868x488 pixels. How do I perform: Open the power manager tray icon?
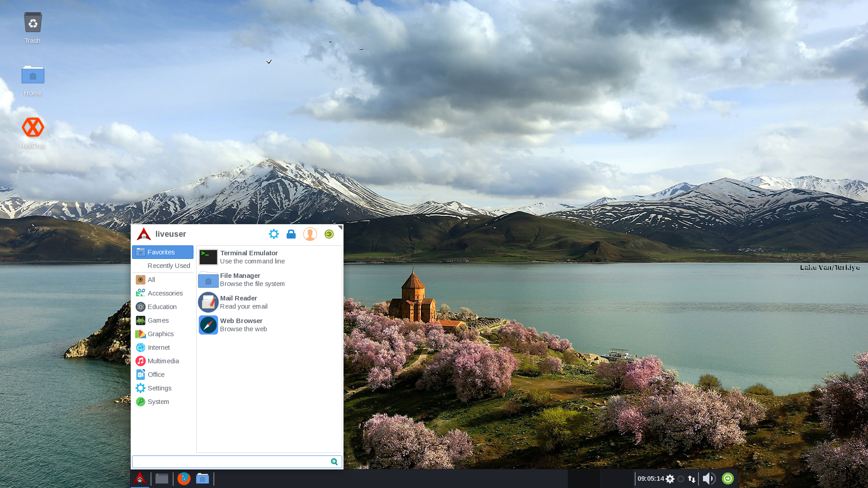click(681, 479)
